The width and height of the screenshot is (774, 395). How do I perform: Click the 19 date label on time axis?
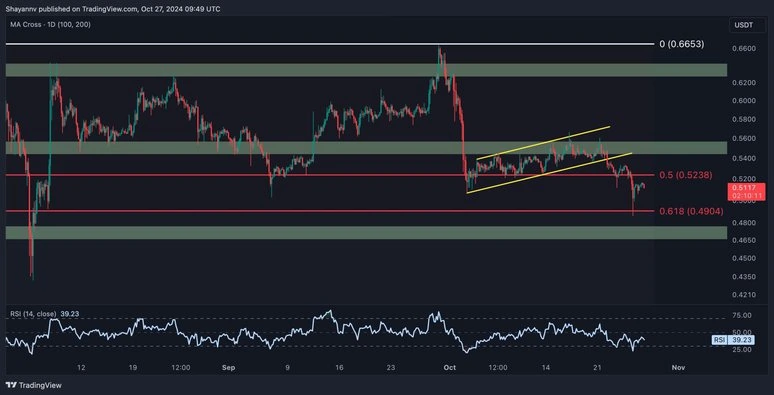[133, 368]
